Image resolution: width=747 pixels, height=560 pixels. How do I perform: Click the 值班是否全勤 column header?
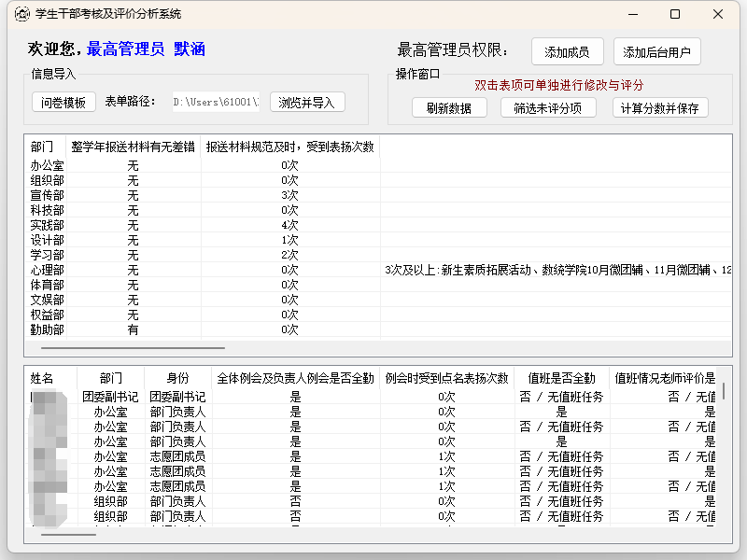(x=560, y=378)
